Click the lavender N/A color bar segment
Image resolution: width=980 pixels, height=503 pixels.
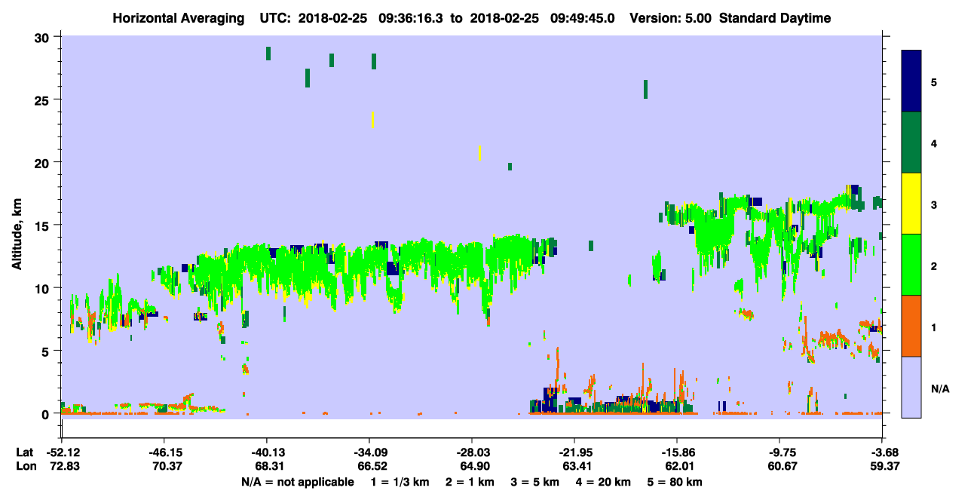pyautogui.click(x=911, y=387)
